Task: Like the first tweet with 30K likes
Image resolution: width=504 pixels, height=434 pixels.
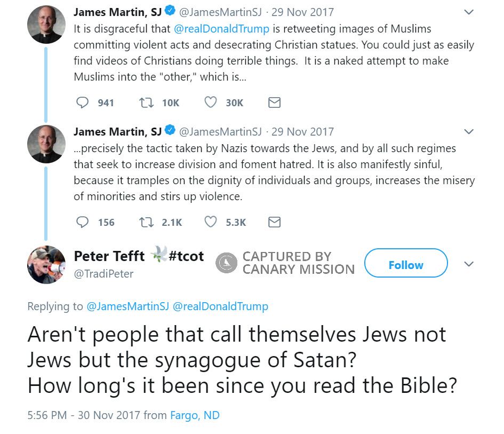Action: coord(211,102)
